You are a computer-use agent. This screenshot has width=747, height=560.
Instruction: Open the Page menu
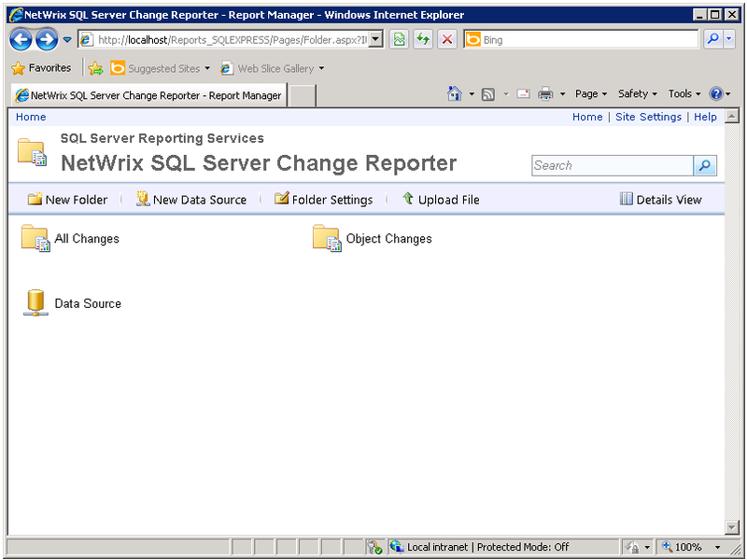(591, 94)
